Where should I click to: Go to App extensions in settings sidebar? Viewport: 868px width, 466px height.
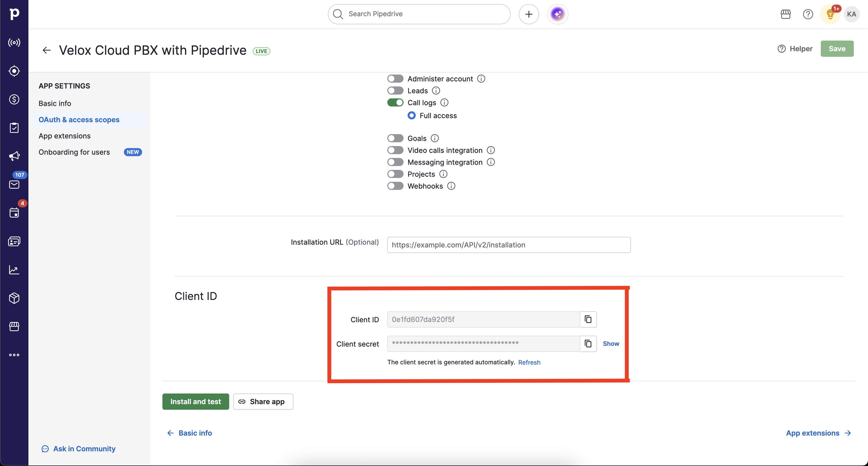[64, 136]
